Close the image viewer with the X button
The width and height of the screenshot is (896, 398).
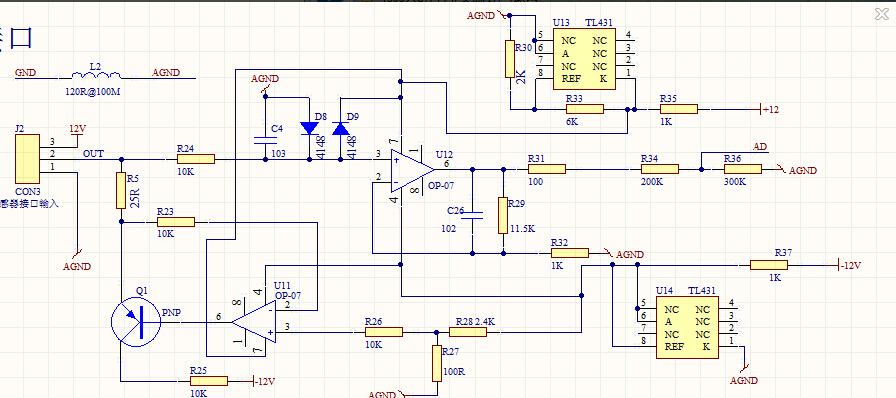coord(882,14)
